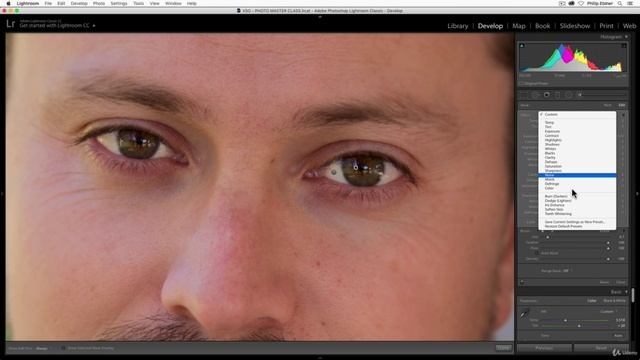Open the identity plate dropdown arrow
Screen dimensions: 640x360
click(94, 26)
